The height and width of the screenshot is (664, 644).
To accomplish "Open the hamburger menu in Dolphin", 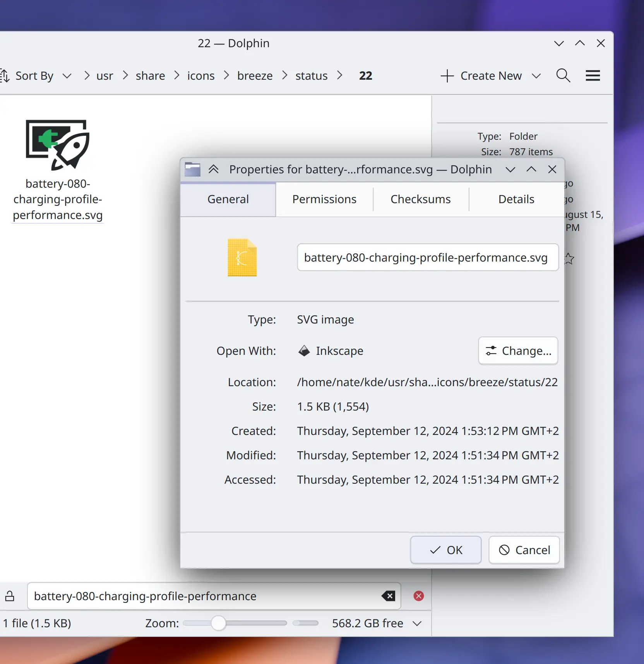I will click(x=593, y=75).
